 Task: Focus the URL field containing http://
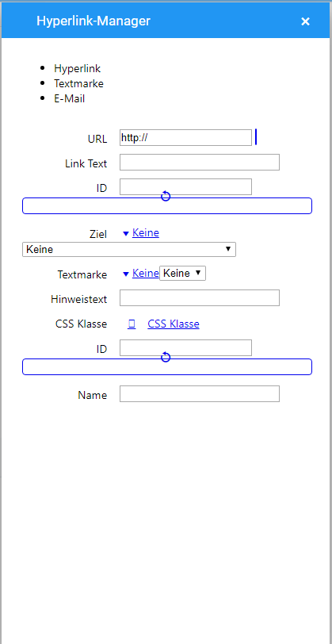[185, 137]
